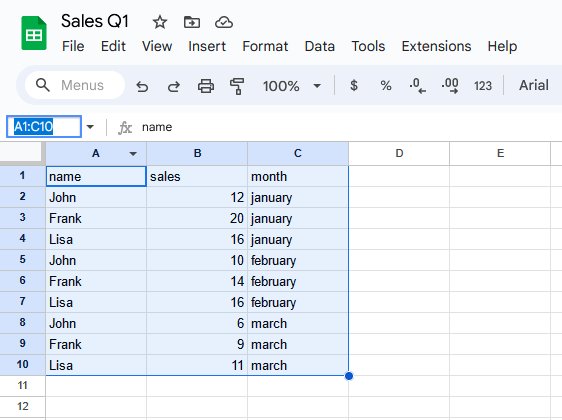This screenshot has width=562, height=420.
Task: Open the Data menu
Action: click(x=320, y=46)
